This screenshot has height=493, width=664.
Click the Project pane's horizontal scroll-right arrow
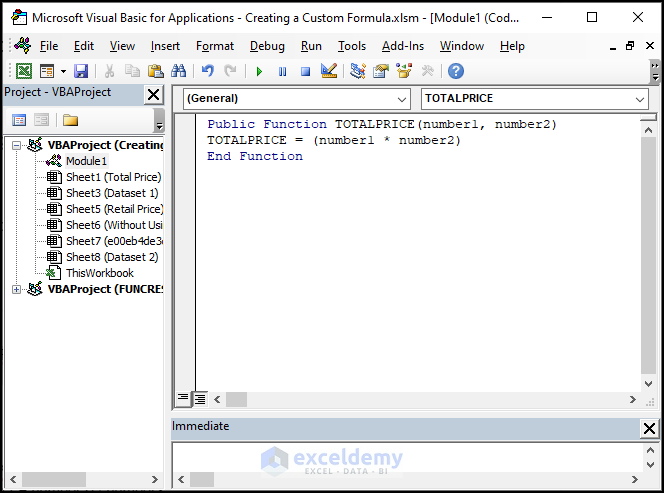[155, 479]
